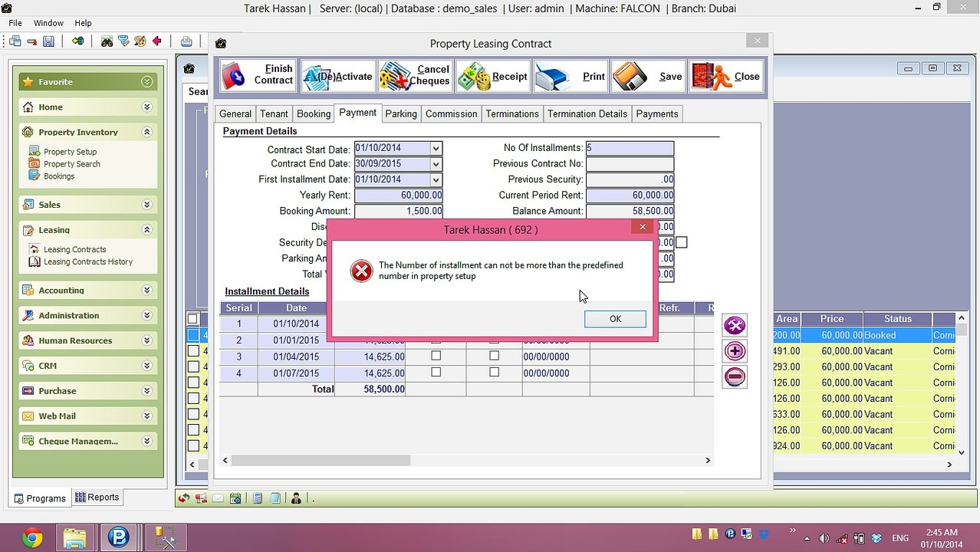This screenshot has height=552, width=980.
Task: Open Leasing Contracts History in the sidebar
Action: point(88,261)
